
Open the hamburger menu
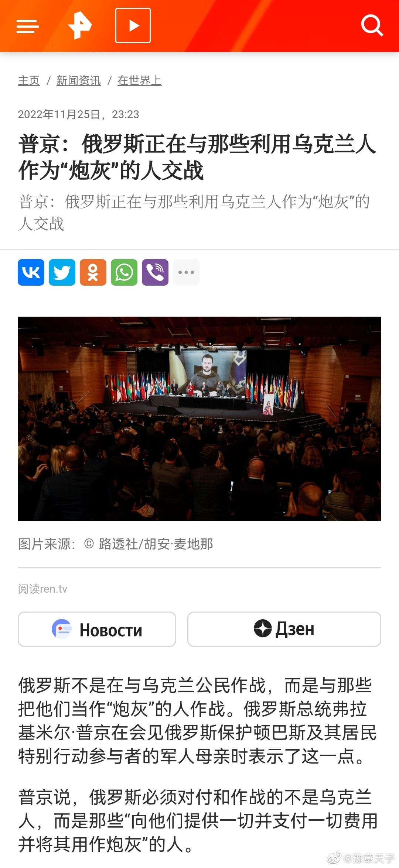click(28, 26)
